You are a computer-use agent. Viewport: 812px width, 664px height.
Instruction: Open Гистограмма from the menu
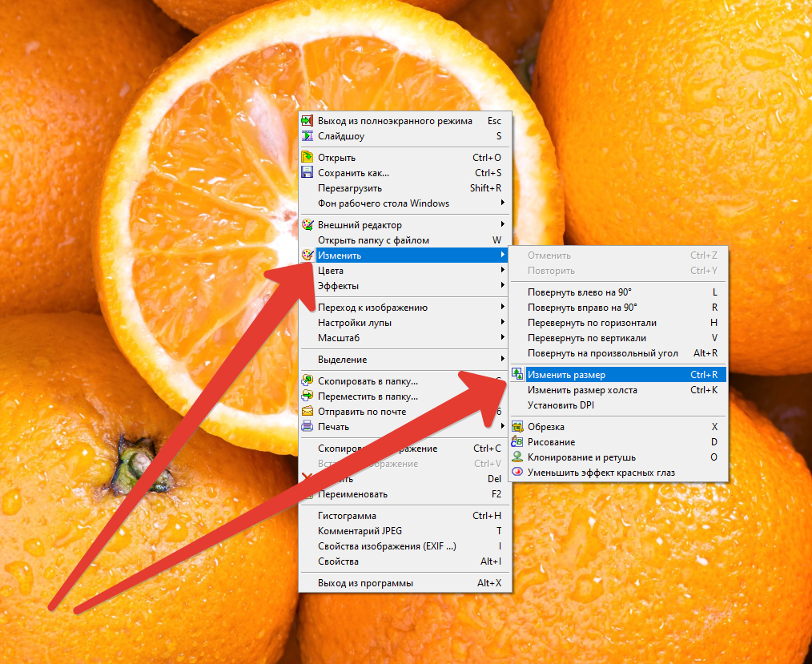coord(405,515)
